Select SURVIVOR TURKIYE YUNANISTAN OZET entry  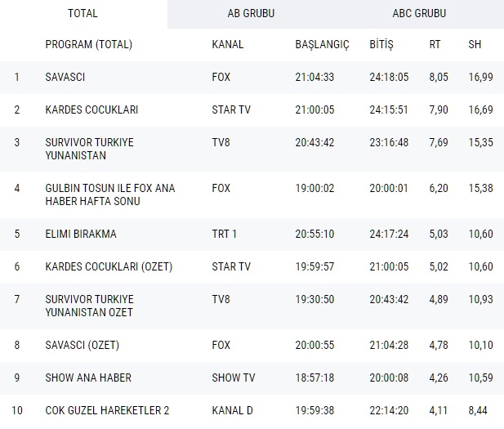pyautogui.click(x=89, y=306)
